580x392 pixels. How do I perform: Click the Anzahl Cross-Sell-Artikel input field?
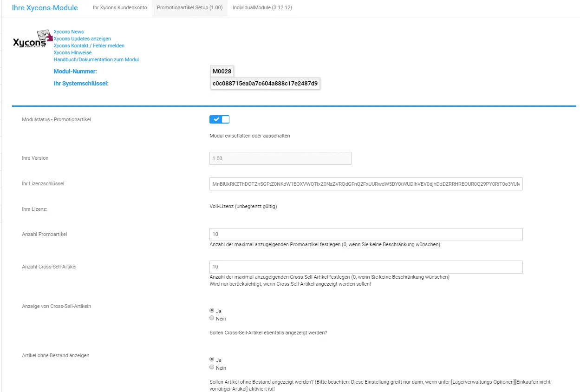[366, 267]
